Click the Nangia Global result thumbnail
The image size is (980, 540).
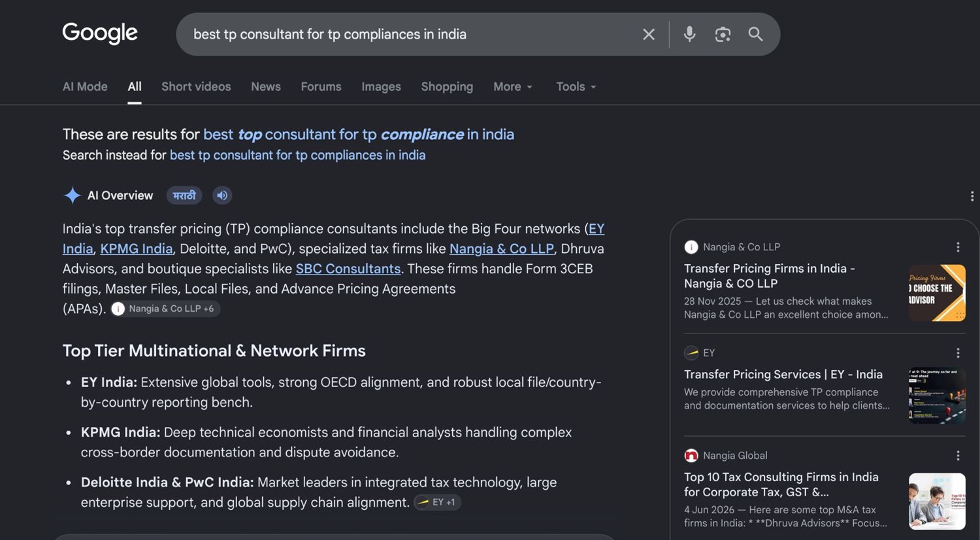pos(937,501)
